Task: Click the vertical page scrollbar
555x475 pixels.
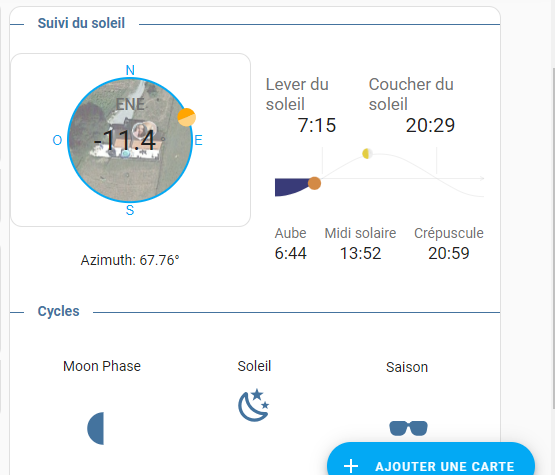Action: (x=553, y=237)
